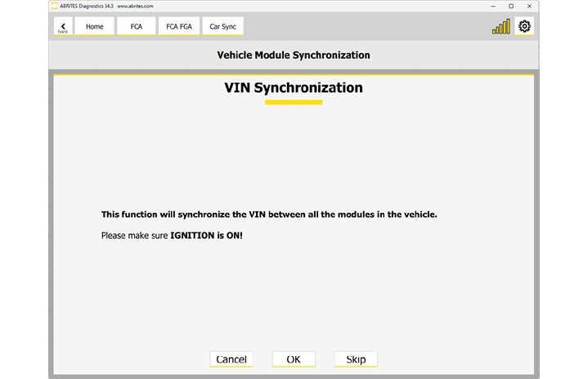588x379 pixels.
Task: Open the FCA FGA breadcrumb
Action: 178,27
